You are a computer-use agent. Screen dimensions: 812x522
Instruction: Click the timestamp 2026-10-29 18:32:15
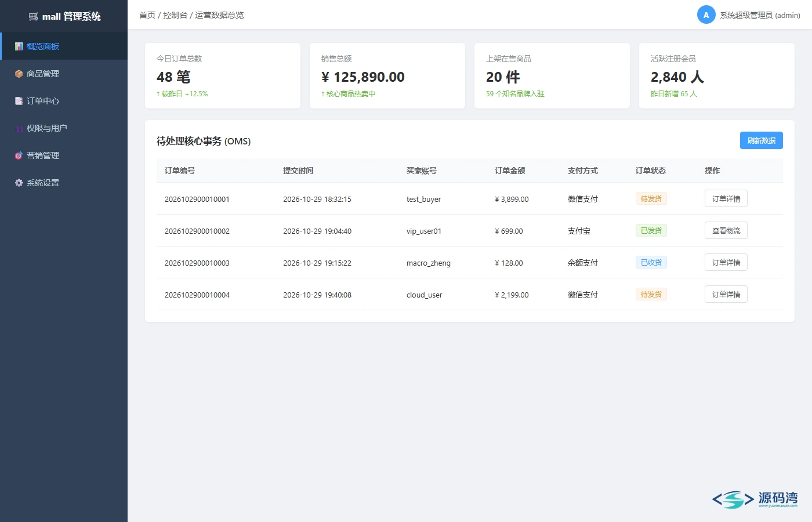(x=317, y=199)
